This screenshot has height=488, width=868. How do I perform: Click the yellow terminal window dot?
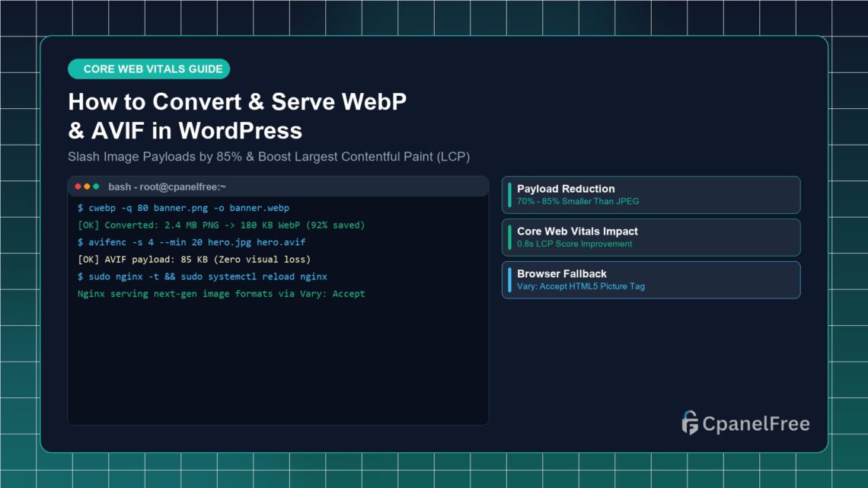pos(87,187)
